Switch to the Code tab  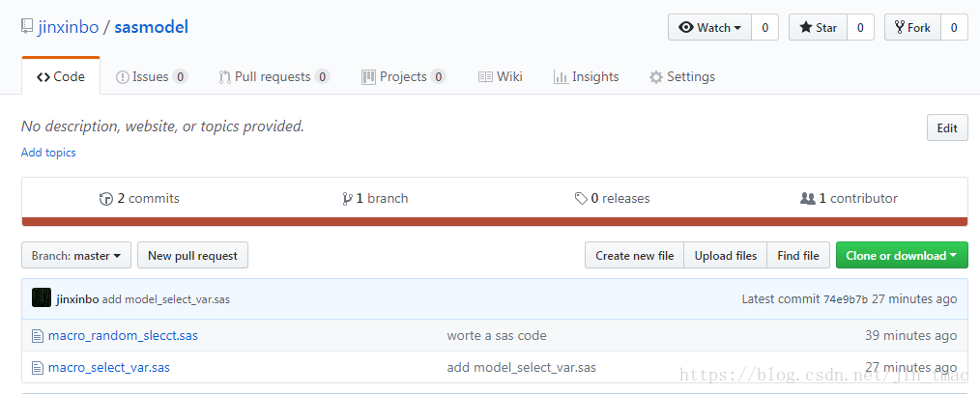coord(61,77)
